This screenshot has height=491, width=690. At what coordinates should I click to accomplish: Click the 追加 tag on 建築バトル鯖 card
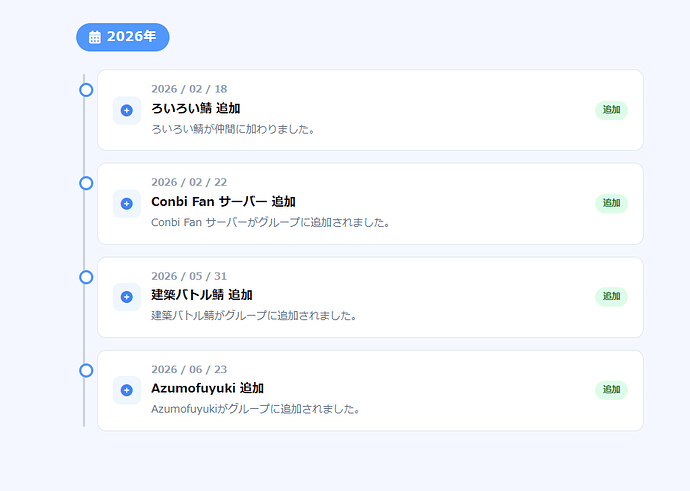click(x=611, y=297)
